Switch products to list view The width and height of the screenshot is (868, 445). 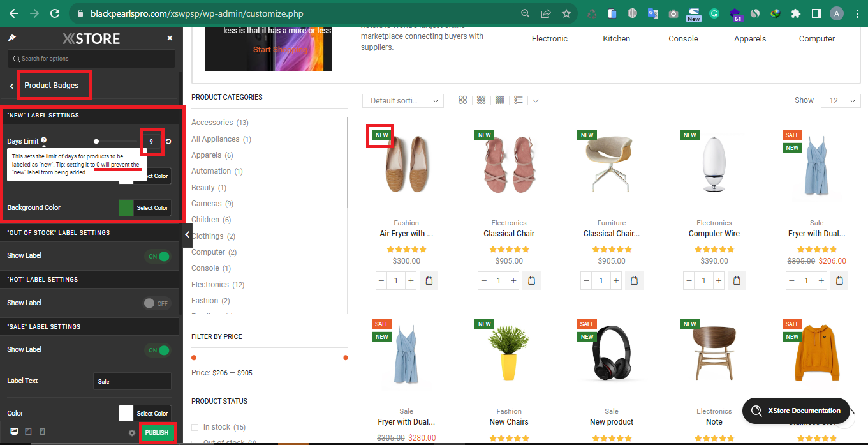point(519,100)
